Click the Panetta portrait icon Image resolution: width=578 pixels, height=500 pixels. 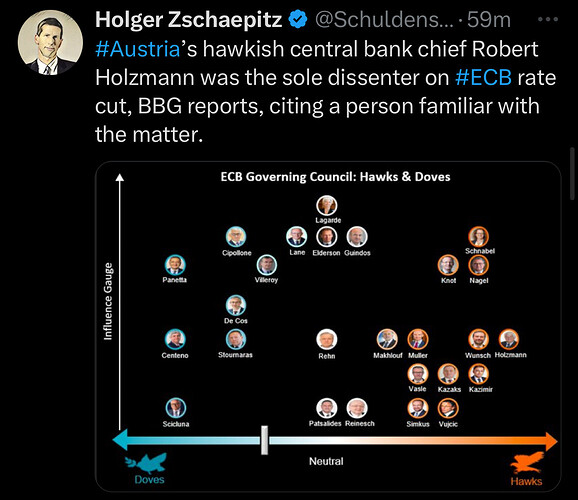coord(175,265)
